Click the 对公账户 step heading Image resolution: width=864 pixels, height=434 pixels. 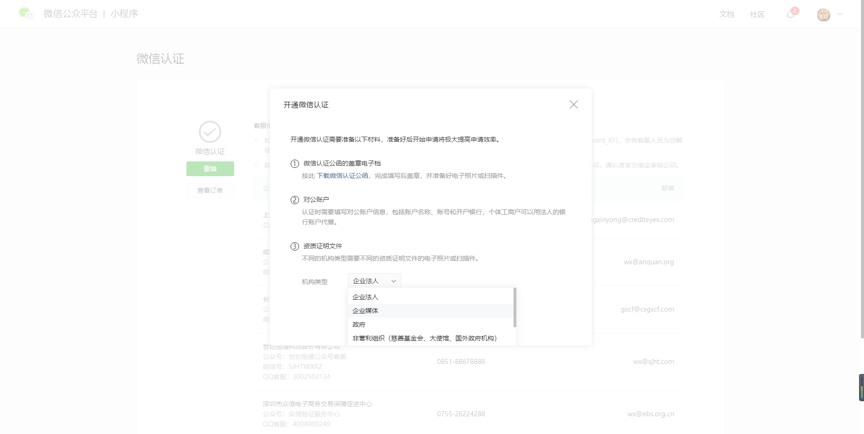[x=316, y=199]
